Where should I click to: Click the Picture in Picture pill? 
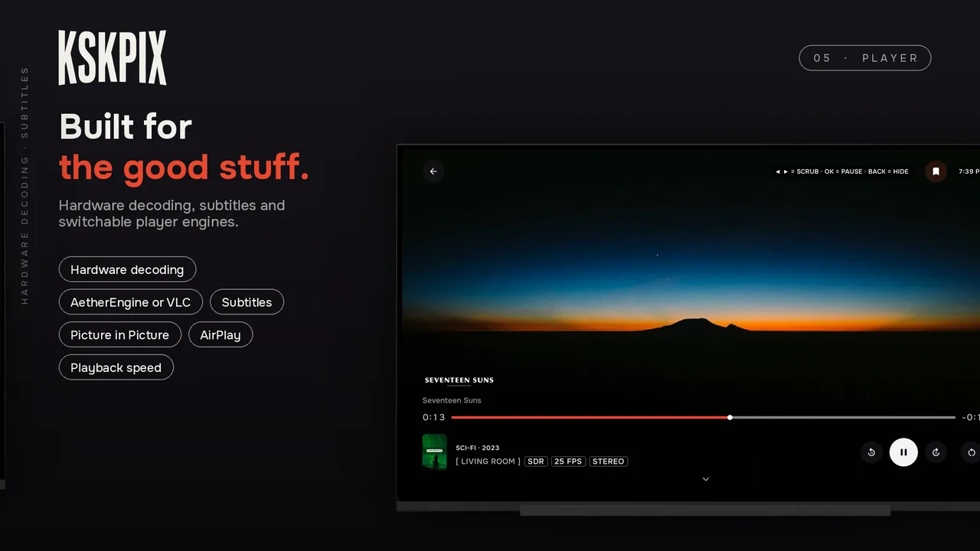120,335
